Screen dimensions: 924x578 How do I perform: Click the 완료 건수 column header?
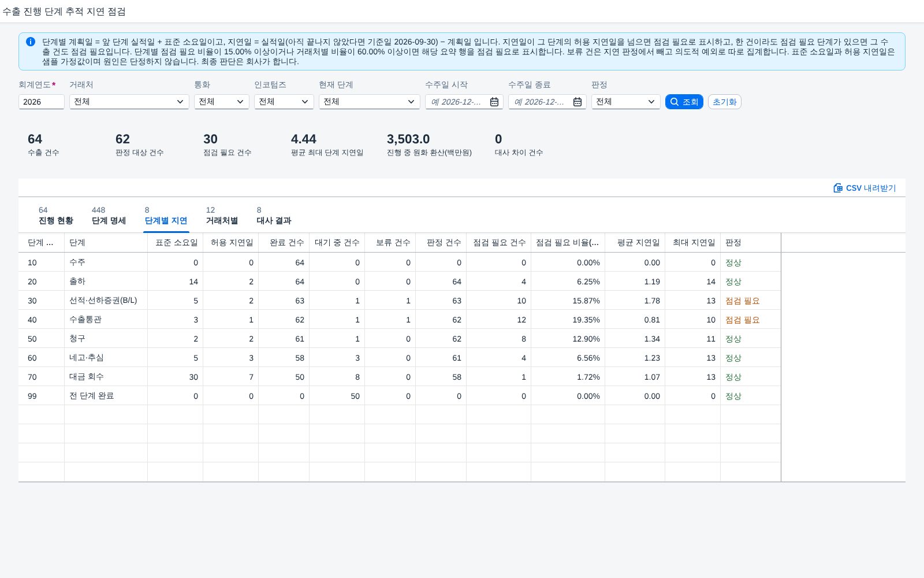284,243
